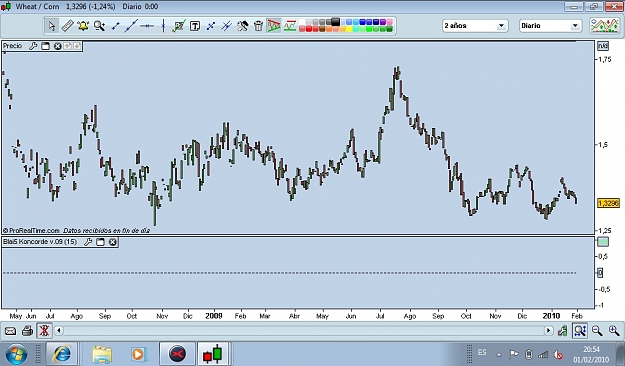Image resolution: width=625 pixels, height=366 pixels.
Task: Open Precio panel wrench settings
Action: tap(33, 46)
